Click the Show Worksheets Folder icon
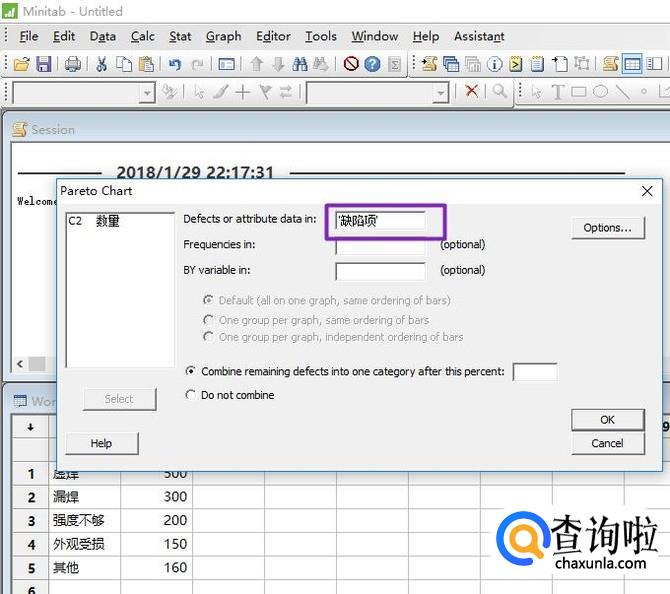The image size is (670, 594). (451, 64)
